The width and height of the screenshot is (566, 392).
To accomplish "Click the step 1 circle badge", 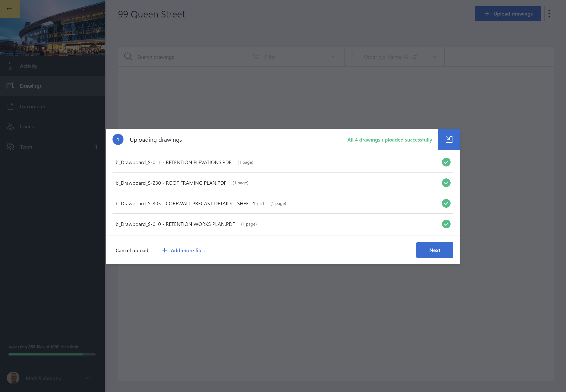I will click(x=118, y=140).
